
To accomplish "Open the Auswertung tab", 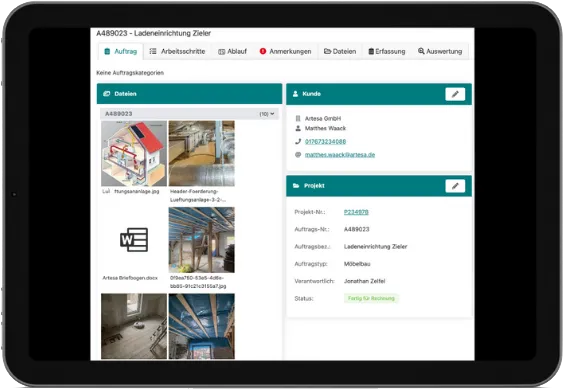I will tap(440, 51).
